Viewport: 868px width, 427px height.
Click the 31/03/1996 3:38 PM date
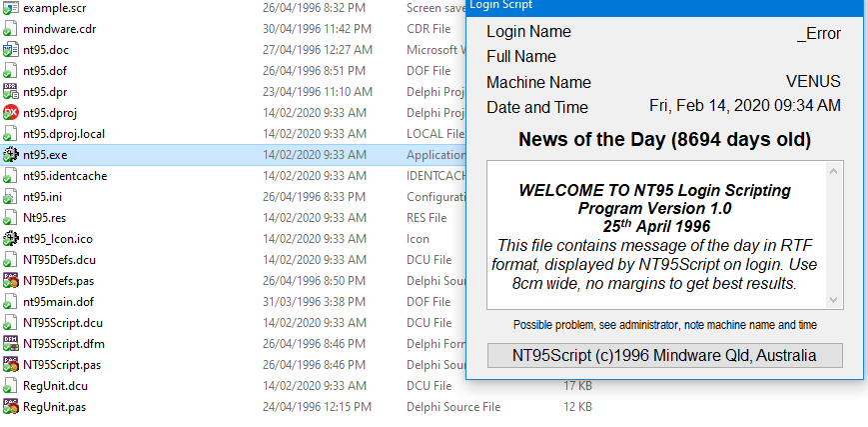(314, 302)
